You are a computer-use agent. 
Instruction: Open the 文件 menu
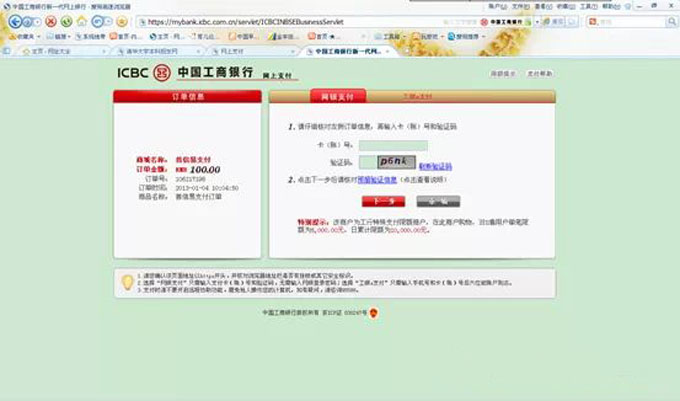coord(520,7)
